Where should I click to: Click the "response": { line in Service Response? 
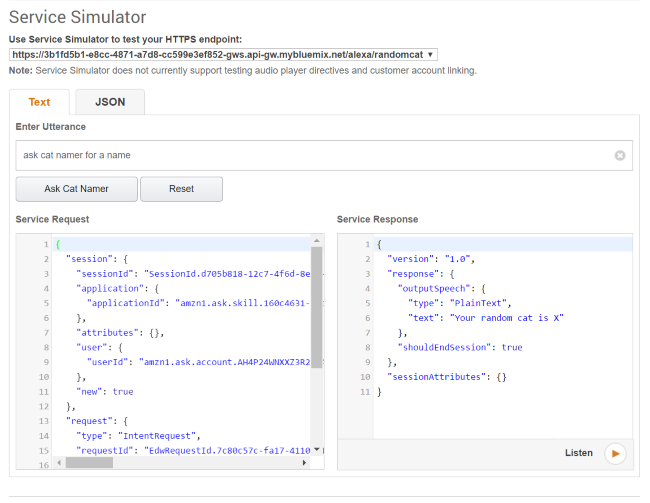421,274
